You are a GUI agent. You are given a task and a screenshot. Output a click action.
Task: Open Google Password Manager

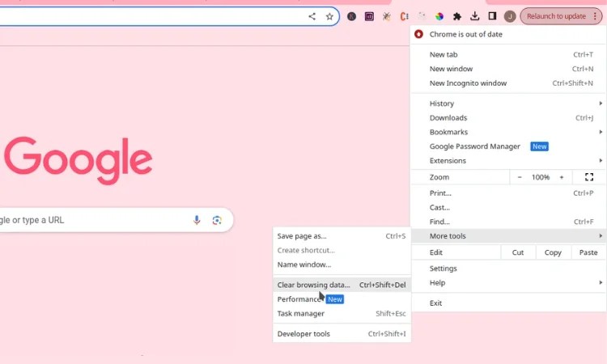click(x=508, y=146)
